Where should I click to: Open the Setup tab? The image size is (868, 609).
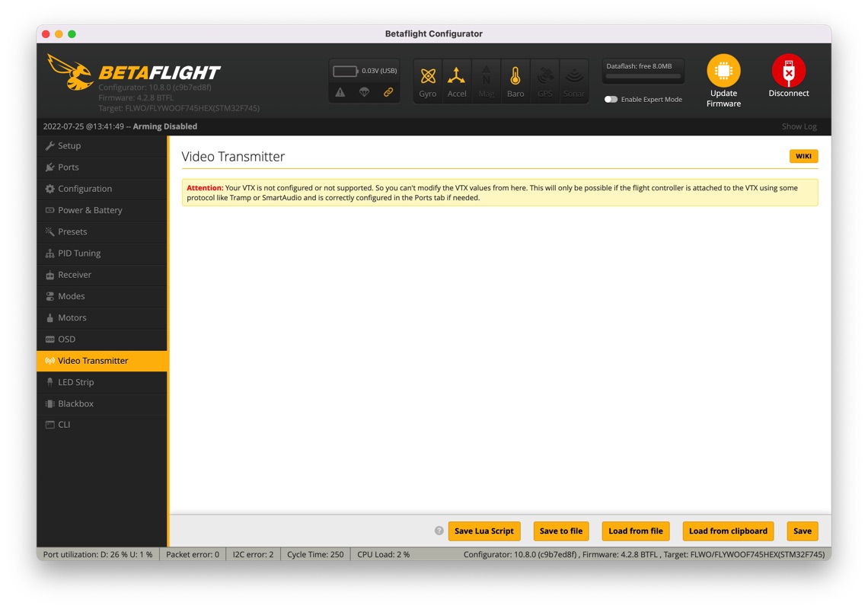tap(102, 145)
